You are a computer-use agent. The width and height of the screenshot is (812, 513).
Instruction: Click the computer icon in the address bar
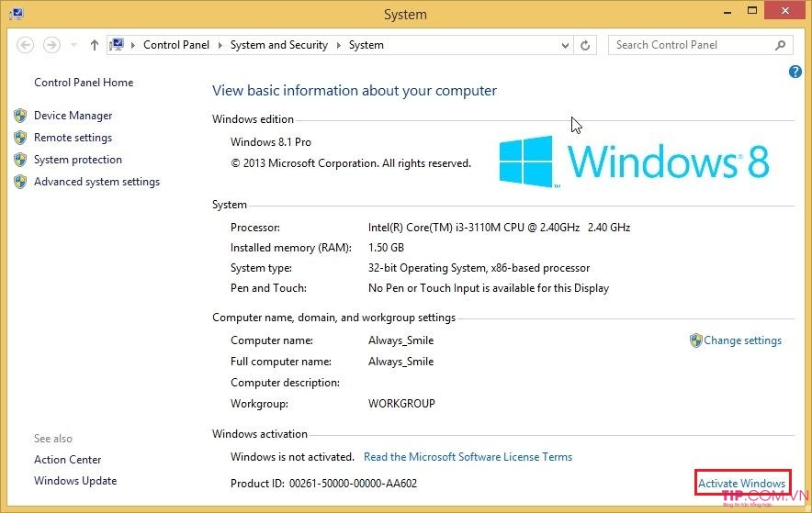[117, 45]
